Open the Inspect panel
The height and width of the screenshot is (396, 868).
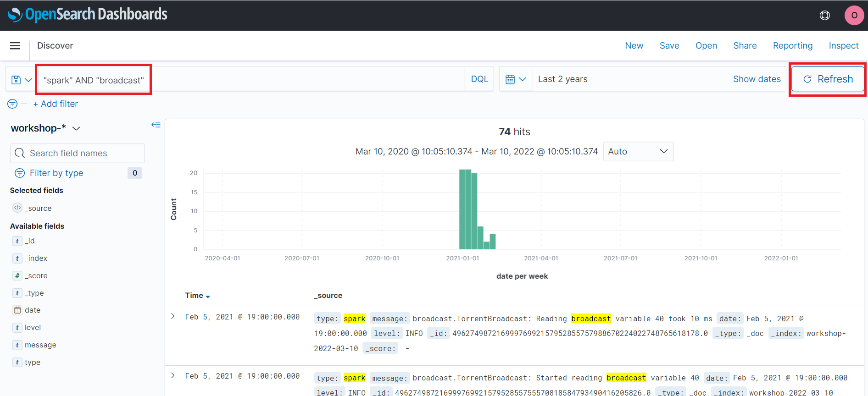[844, 45]
